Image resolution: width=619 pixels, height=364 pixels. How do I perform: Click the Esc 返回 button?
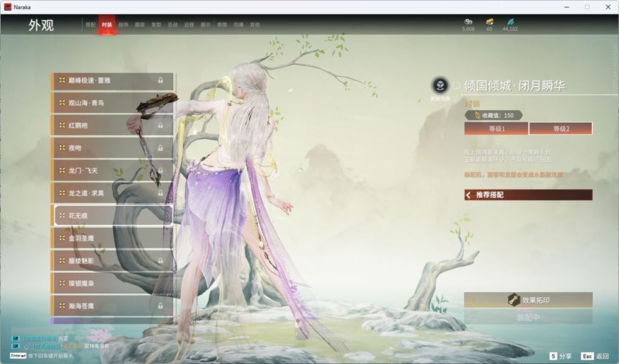tap(595, 356)
